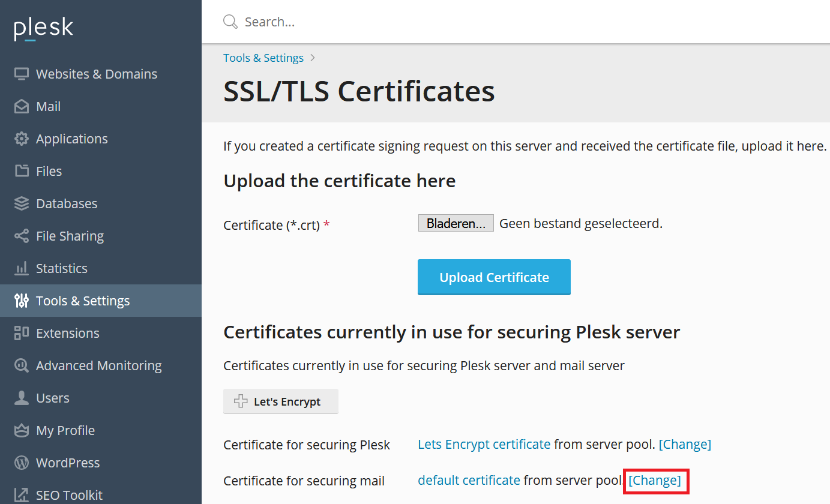Click the Bladeren file browse button

click(456, 223)
